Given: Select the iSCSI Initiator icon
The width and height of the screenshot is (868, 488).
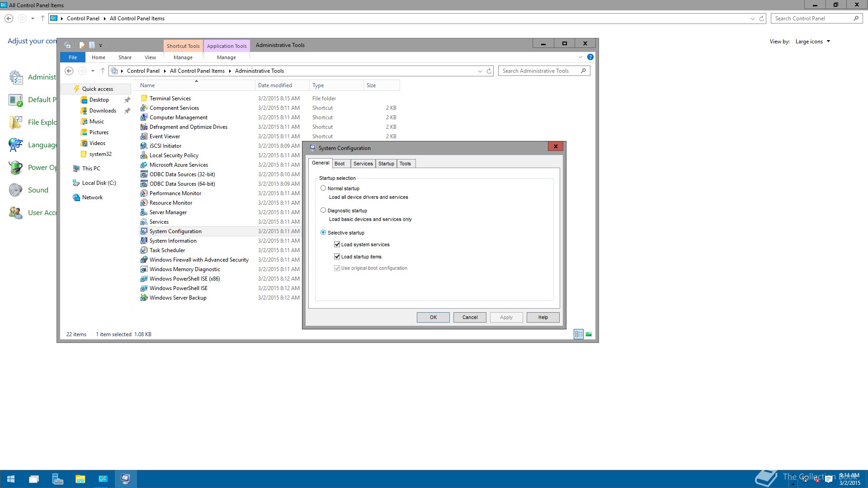Looking at the screenshot, I should coord(144,146).
